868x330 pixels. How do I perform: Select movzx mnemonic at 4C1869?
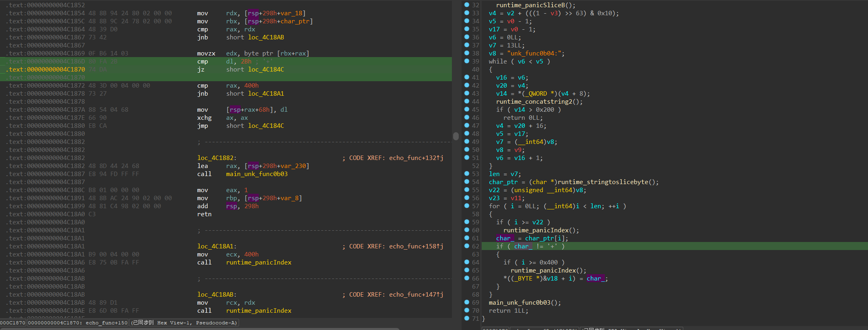pos(206,53)
